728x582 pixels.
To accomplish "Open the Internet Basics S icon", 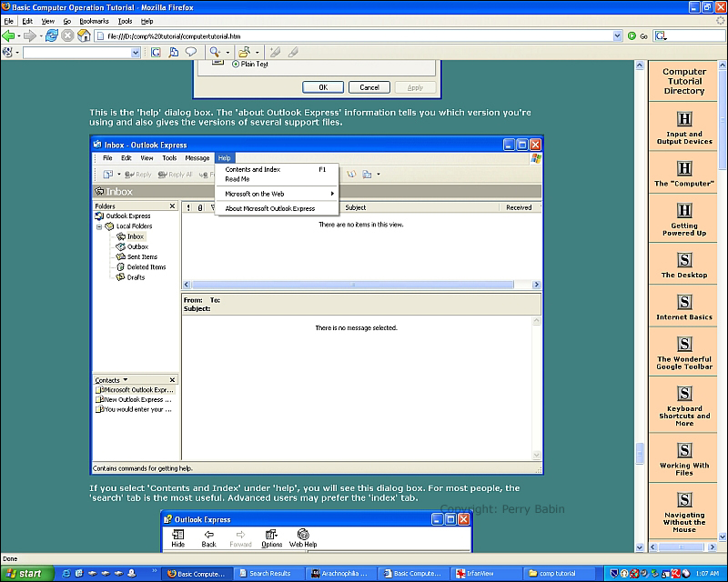I will (684, 302).
